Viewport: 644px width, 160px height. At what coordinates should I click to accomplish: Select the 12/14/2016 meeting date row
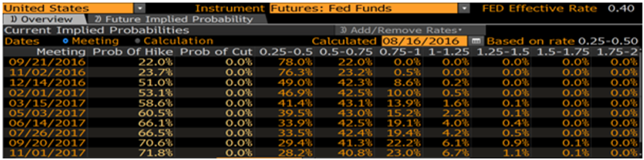[47, 82]
